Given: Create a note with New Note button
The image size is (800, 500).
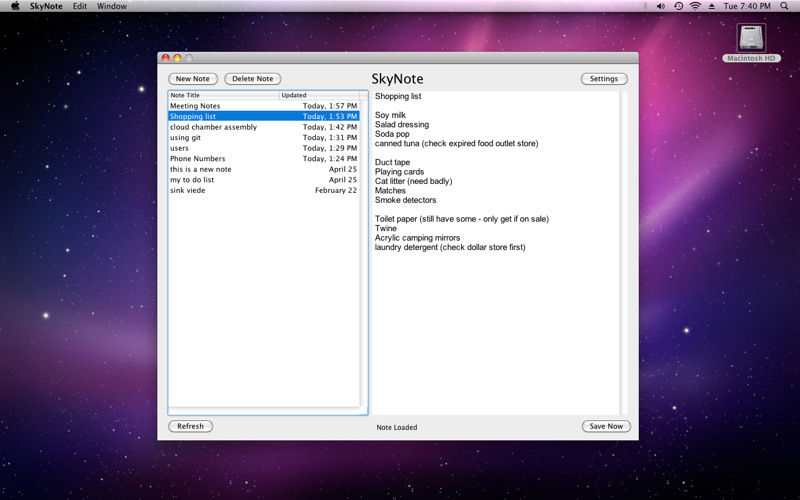Looking at the screenshot, I should pyautogui.click(x=193, y=79).
